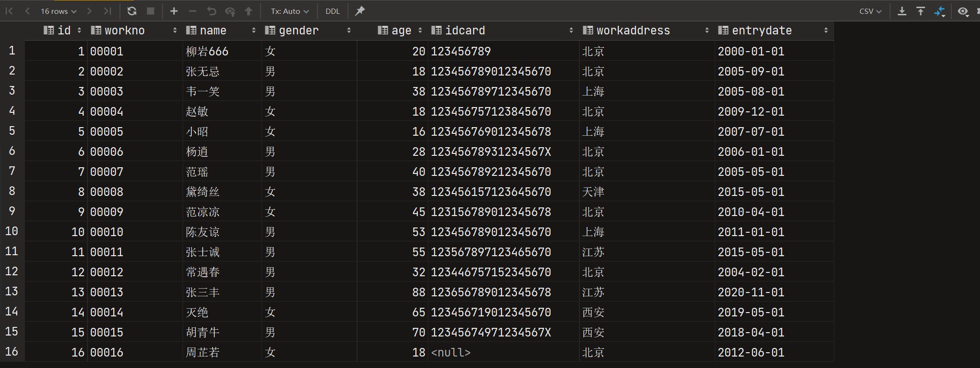Click the Stop (square) toolbar icon
Image resolution: width=980 pixels, height=368 pixels.
pos(151,11)
